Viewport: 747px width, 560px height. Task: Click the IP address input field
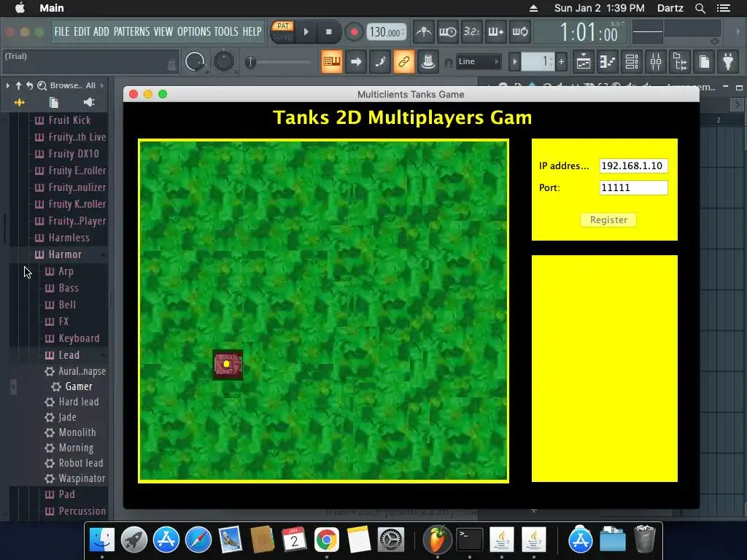click(633, 166)
